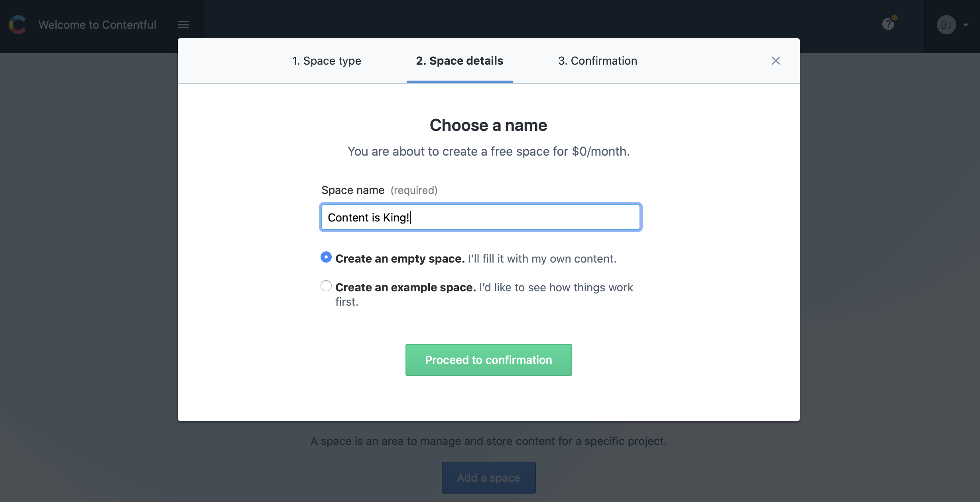Click the 'Create an empty space.' label text
This screenshot has width=980, height=502.
[400, 259]
